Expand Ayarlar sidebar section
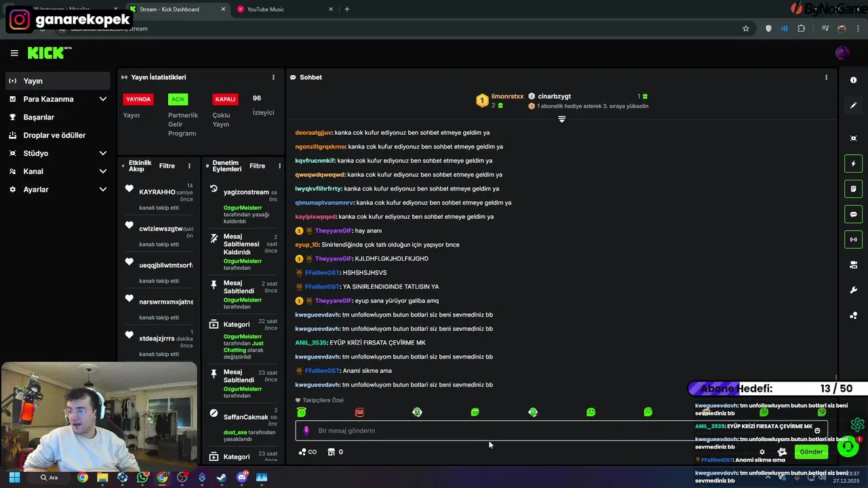The image size is (868, 488). tap(57, 190)
